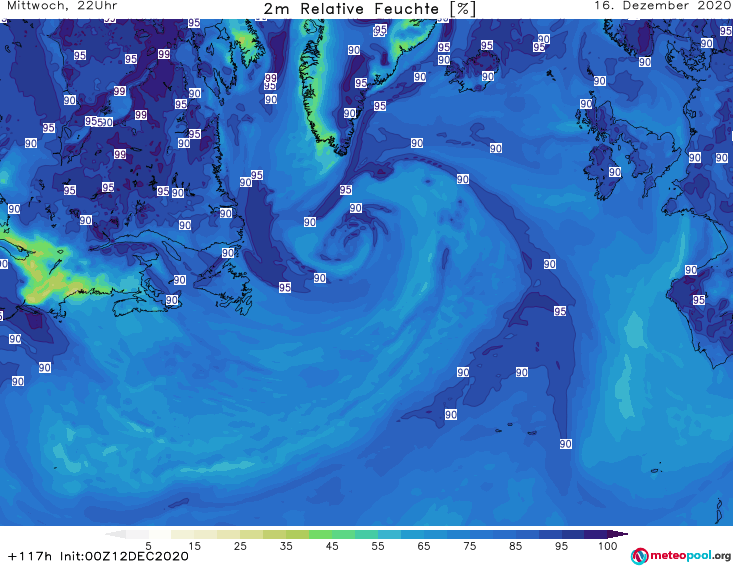Click the meteopool.org logo icon
The height and width of the screenshot is (566, 733).
click(639, 556)
